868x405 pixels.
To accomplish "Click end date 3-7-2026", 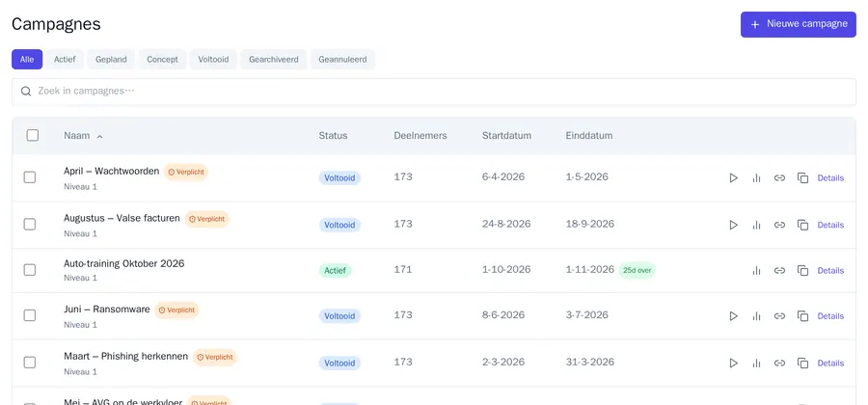I will pyautogui.click(x=586, y=315).
